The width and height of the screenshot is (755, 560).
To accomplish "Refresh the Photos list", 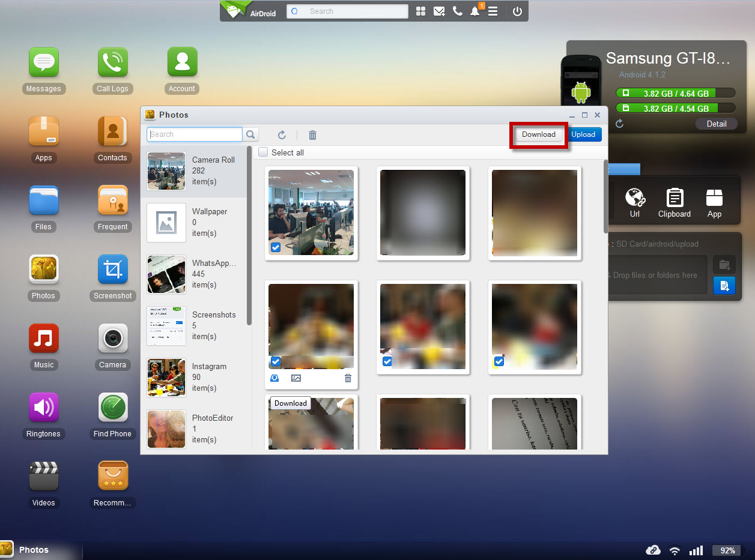I will [282, 134].
